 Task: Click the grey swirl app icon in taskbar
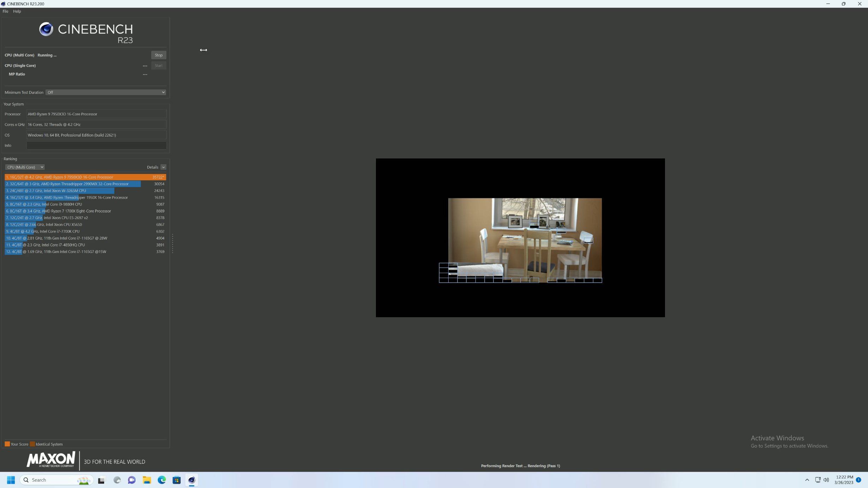click(117, 480)
